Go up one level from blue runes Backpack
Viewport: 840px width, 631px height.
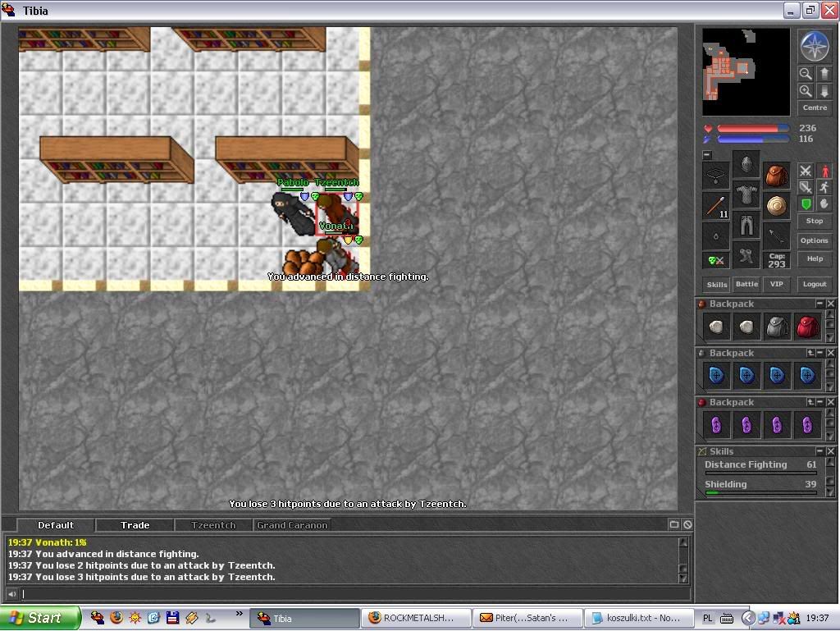point(810,353)
